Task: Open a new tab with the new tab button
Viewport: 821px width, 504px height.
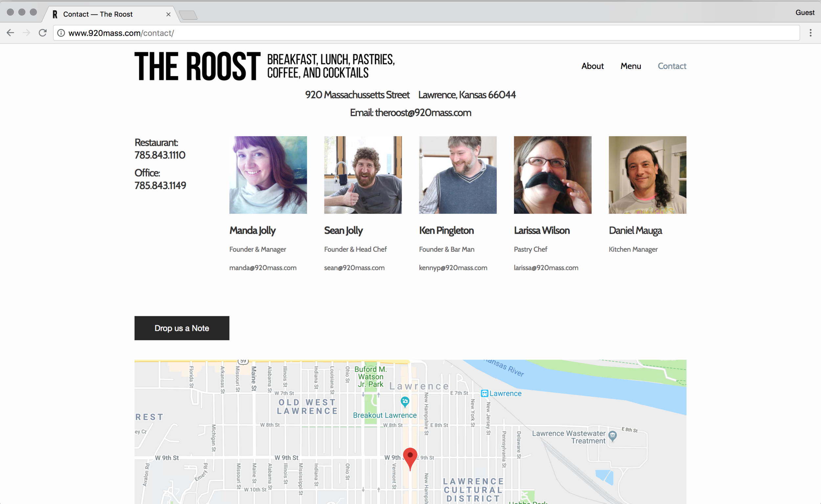Action: pyautogui.click(x=188, y=15)
